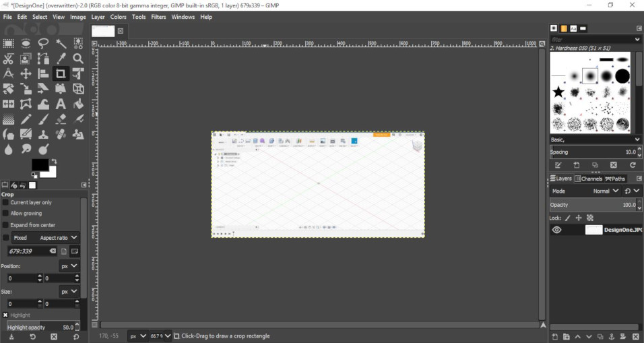The height and width of the screenshot is (343, 644).
Task: Select the Move tool
Action: [26, 73]
